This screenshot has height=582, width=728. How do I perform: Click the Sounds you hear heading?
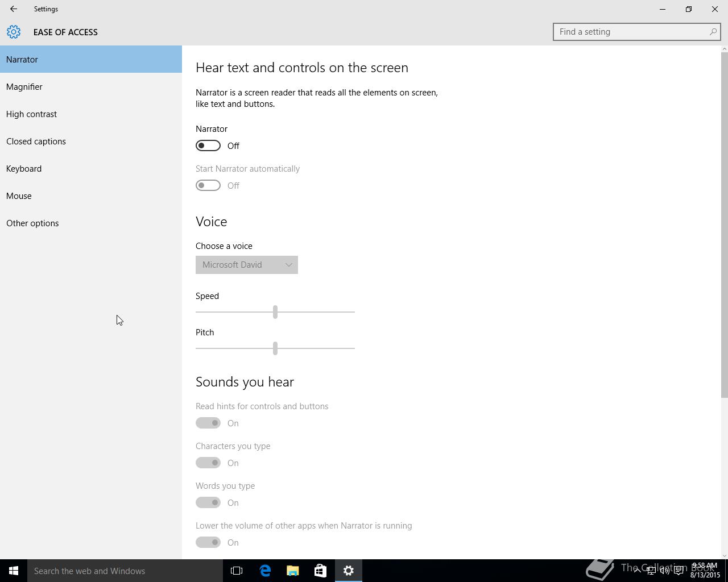(245, 382)
